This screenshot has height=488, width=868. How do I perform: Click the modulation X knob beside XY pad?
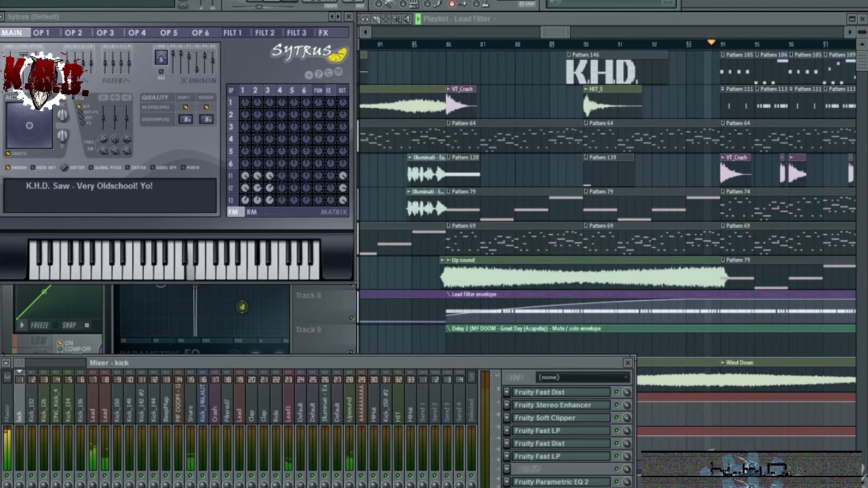62,115
